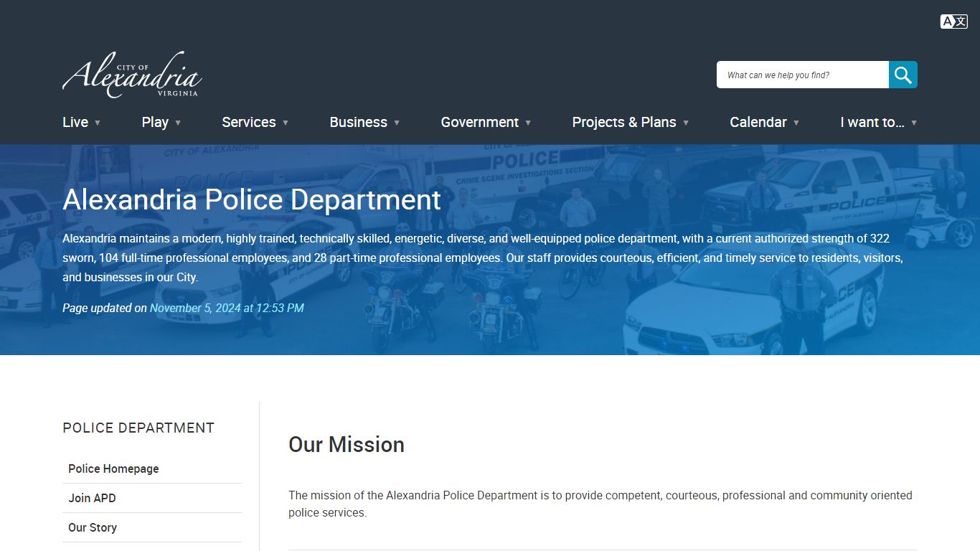
Task: Open the Calendar menu
Action: pyautogui.click(x=758, y=122)
